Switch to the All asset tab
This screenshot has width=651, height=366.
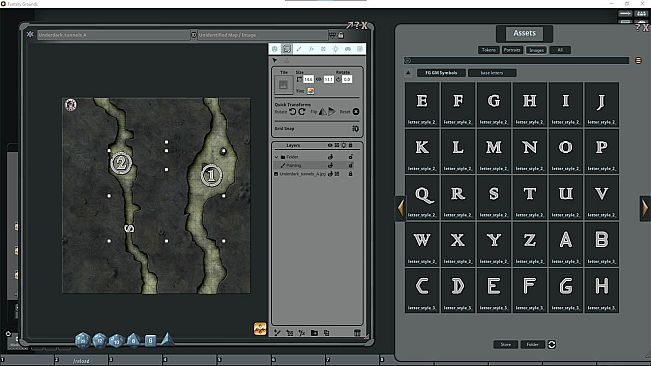click(x=560, y=50)
